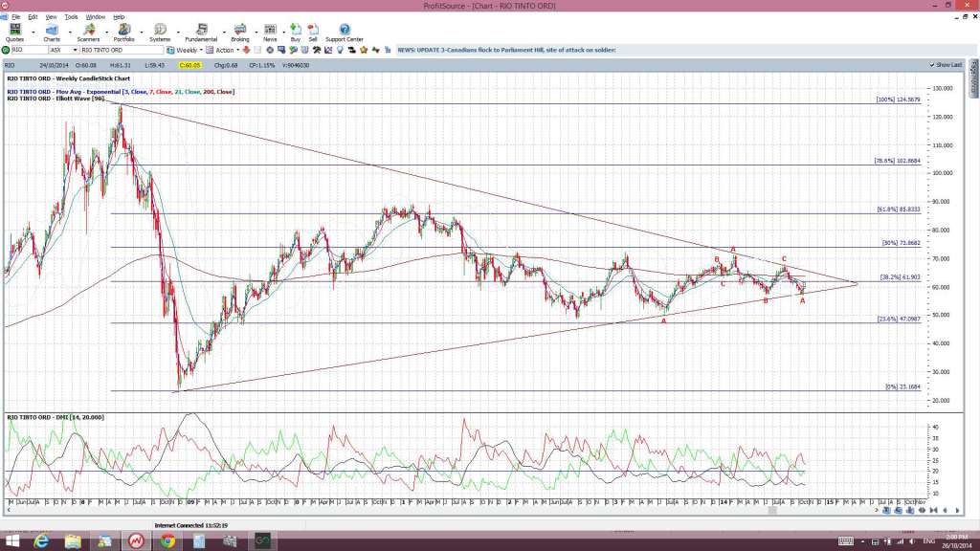Open File Explorer from taskbar
Image resolution: width=980 pixels, height=551 pixels.
(x=73, y=541)
